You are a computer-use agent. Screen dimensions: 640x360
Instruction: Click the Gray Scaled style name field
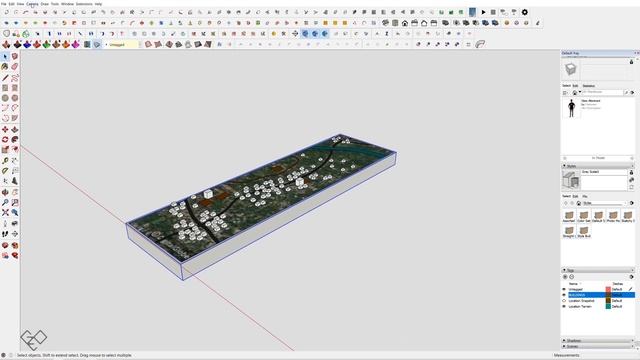tap(604, 172)
